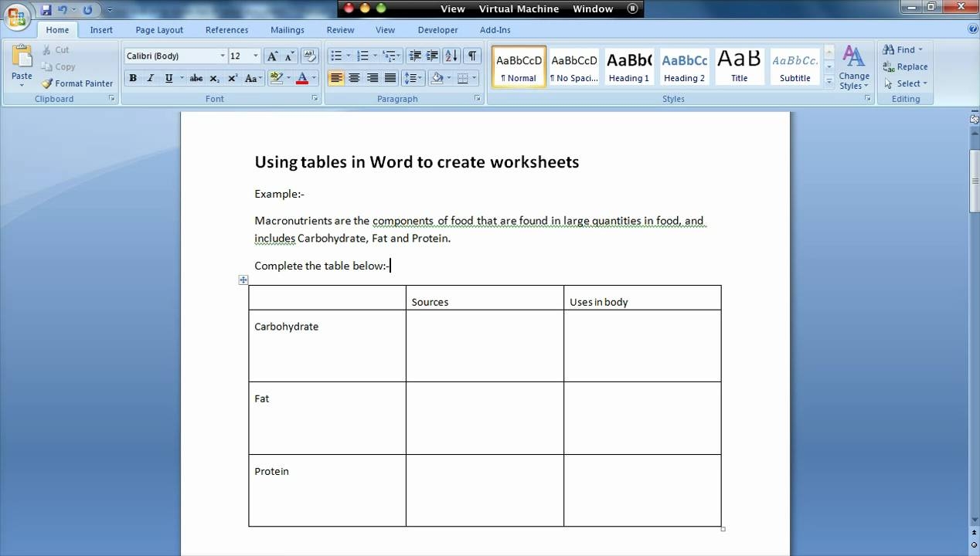The image size is (980, 556).
Task: Show paragraph formatting marks
Action: (x=472, y=56)
